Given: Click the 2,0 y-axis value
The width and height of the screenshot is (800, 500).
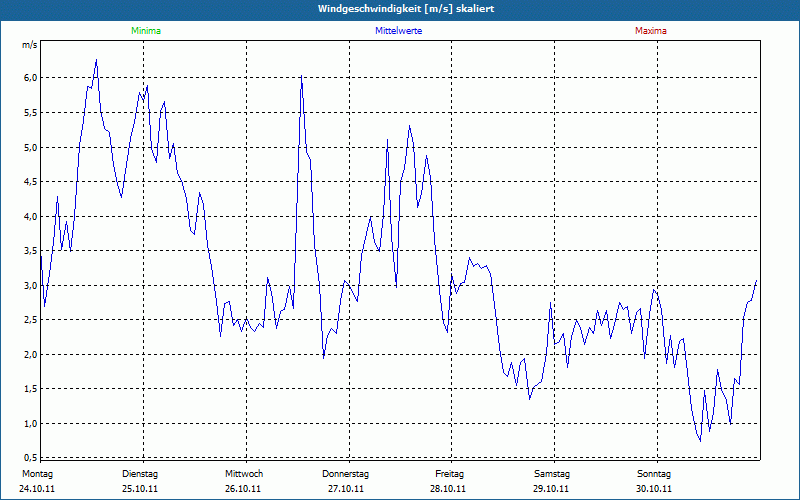Looking at the screenshot, I should (x=31, y=355).
